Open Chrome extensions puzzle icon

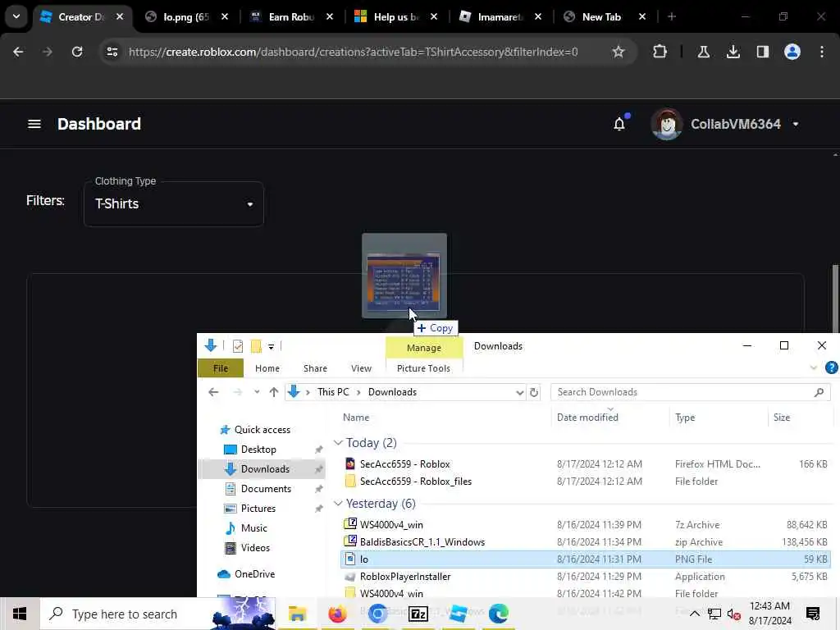(660, 52)
